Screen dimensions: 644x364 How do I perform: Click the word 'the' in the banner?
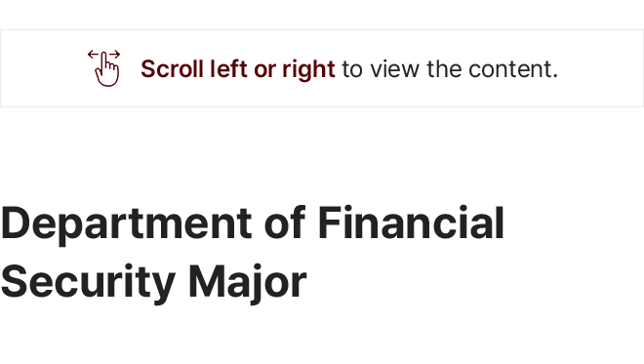point(444,68)
